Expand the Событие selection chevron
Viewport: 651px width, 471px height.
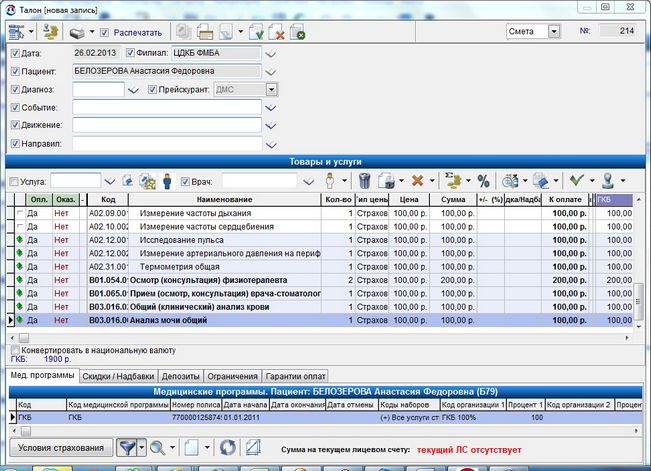271,108
